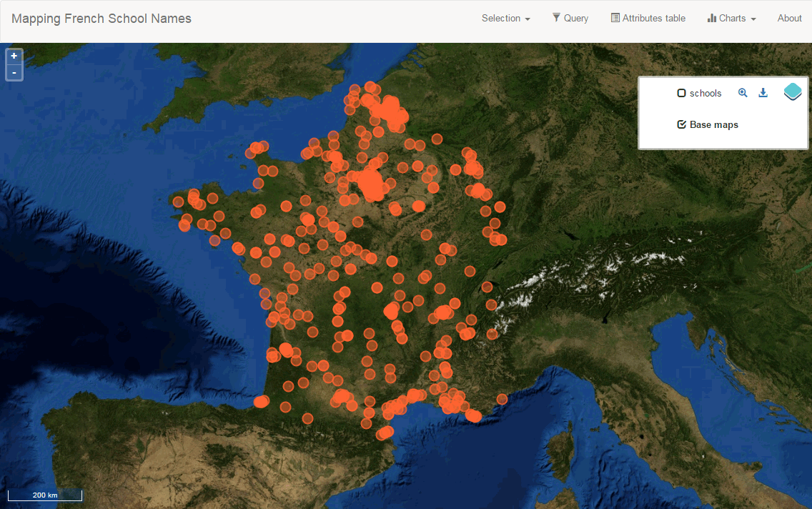
Task: Open the Selection dropdown menu
Action: point(505,19)
